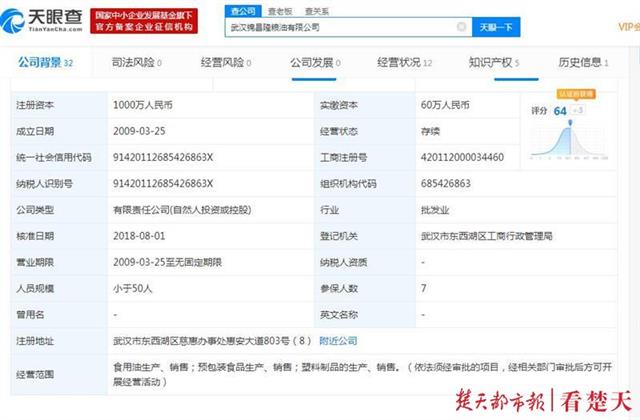Open the 历史信息 tab
Screen dimensions: 640x420
click(583, 62)
